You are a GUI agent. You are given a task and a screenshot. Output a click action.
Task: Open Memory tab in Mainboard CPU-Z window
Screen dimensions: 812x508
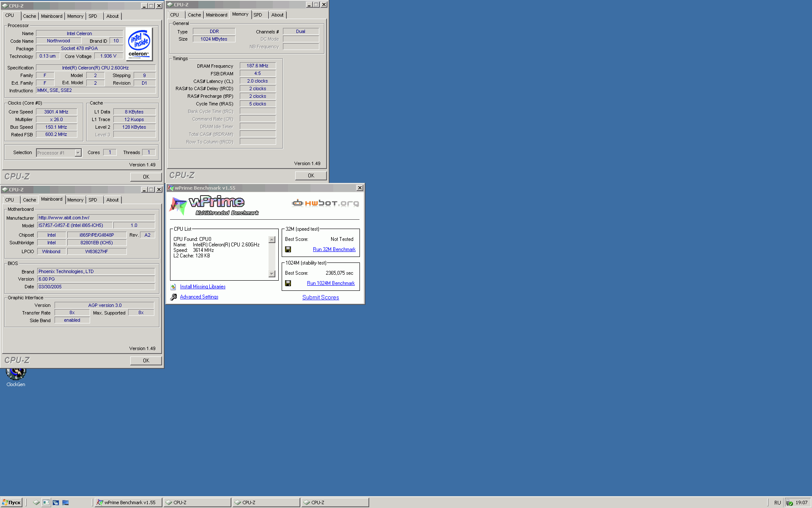click(75, 200)
